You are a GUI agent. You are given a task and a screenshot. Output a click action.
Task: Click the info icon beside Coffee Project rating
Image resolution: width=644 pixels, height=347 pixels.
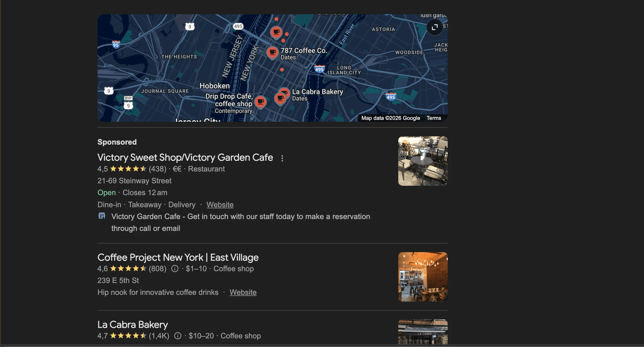(x=175, y=269)
